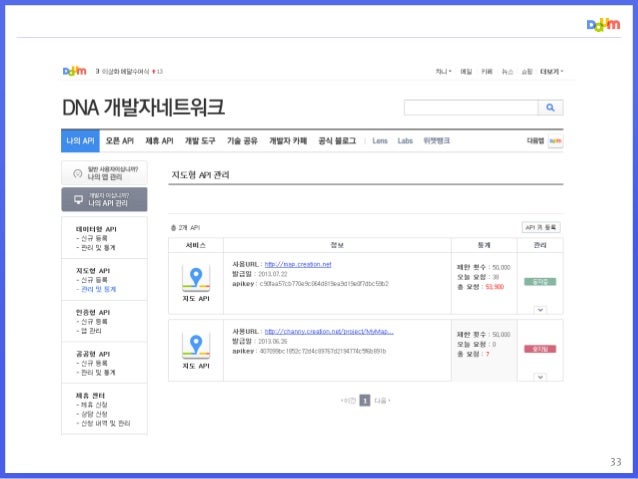This screenshot has height=479, width=638.
Task: Open the 채니 account dropdown
Action: 443,72
